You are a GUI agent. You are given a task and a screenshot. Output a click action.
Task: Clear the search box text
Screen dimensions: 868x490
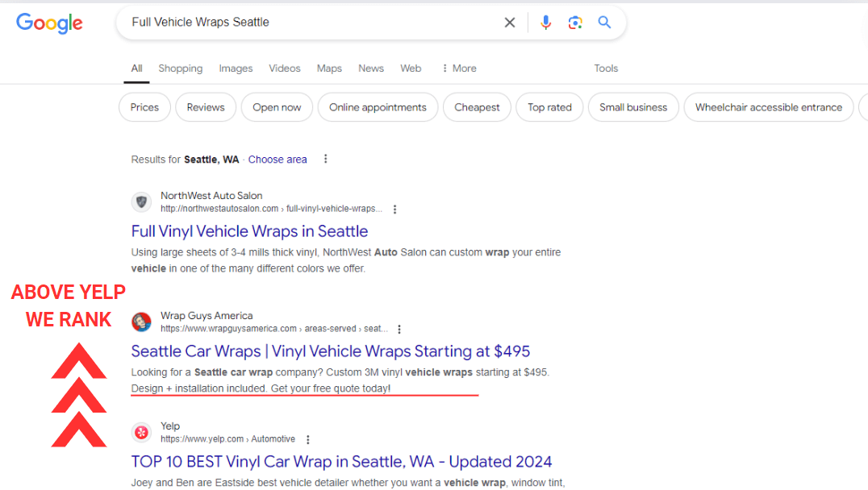510,23
